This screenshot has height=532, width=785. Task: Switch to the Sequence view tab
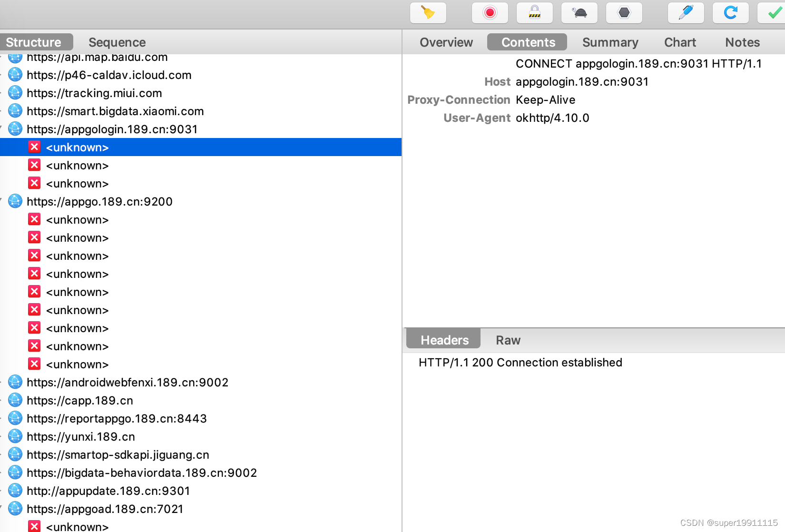117,42
